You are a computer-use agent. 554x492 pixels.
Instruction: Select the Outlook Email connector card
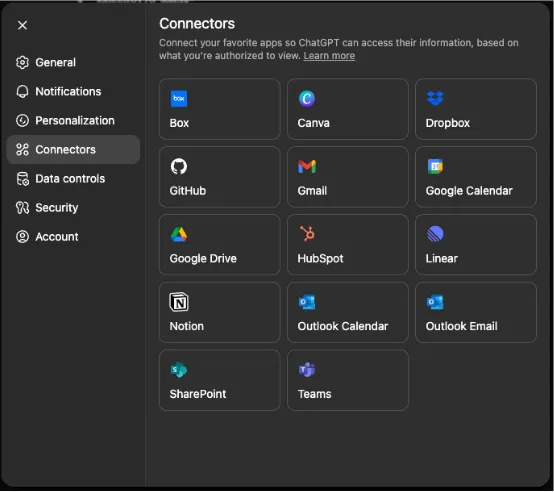tap(476, 312)
